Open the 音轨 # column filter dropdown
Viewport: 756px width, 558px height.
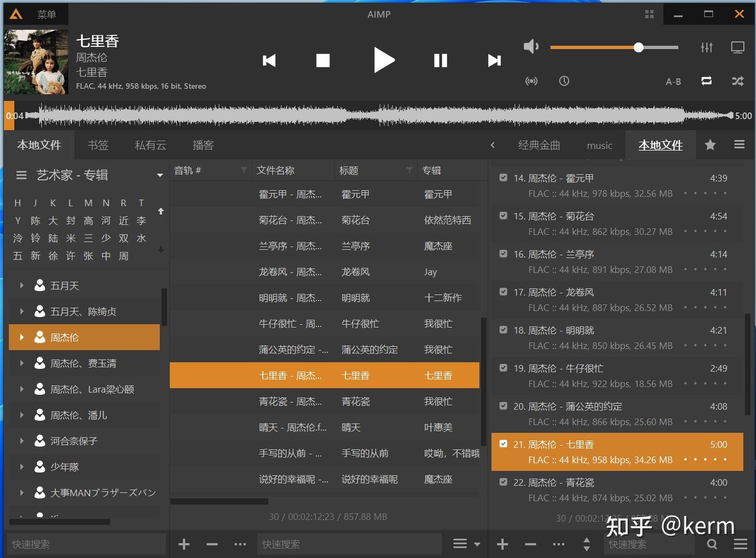(x=244, y=170)
